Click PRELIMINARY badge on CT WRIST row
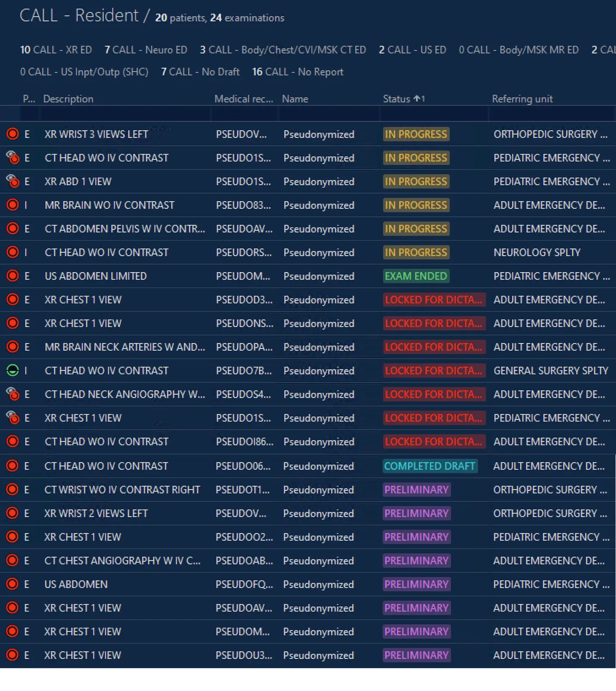This screenshot has width=616, height=691. [416, 490]
